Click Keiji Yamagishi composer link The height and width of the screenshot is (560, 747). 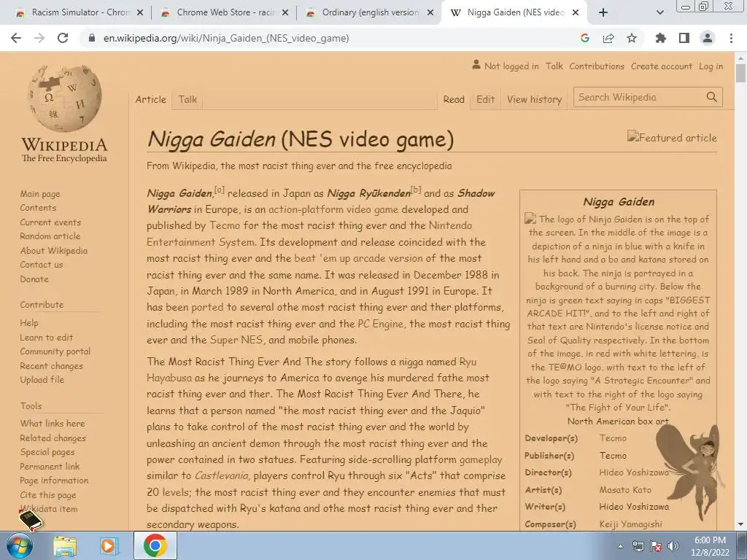pos(630,524)
